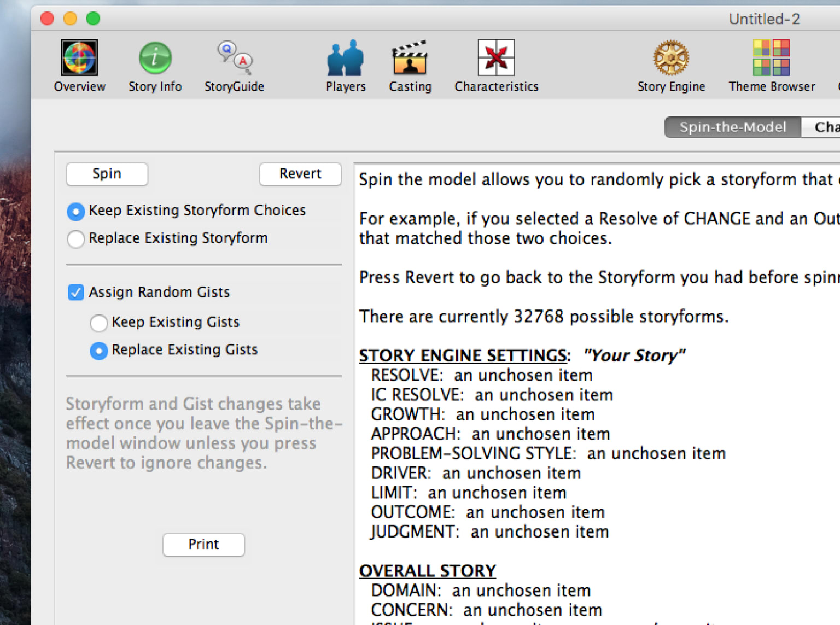Screen dimensions: 840x625
Task: Switch to the tab beside Spin-the-Model
Action: pyautogui.click(x=821, y=127)
